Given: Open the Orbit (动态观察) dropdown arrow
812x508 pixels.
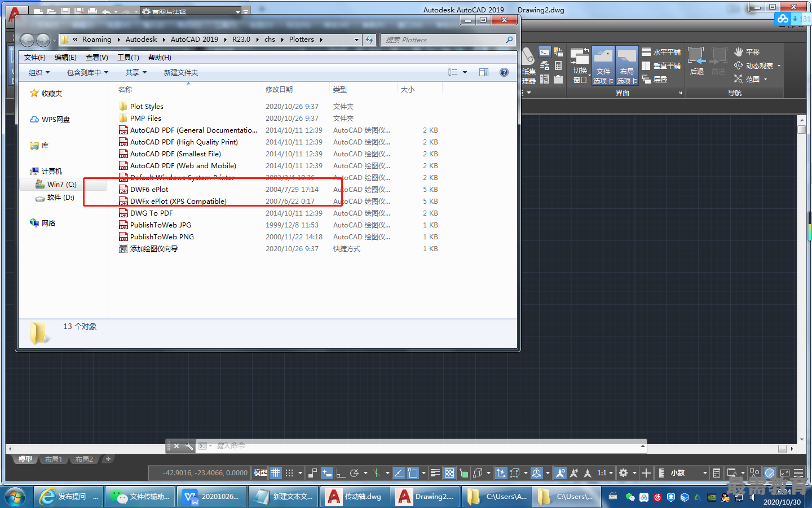Looking at the screenshot, I should click(779, 65).
